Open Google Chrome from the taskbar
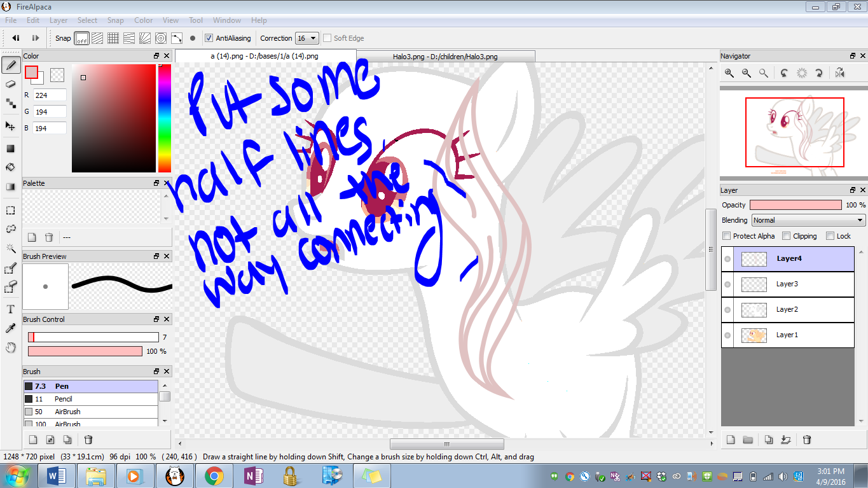 pyautogui.click(x=214, y=475)
